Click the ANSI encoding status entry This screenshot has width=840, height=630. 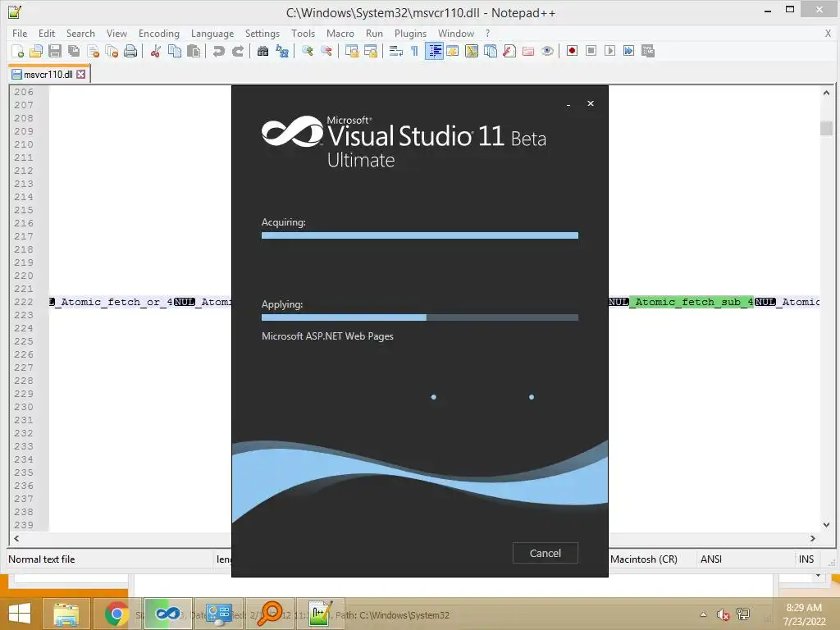pyautogui.click(x=711, y=559)
